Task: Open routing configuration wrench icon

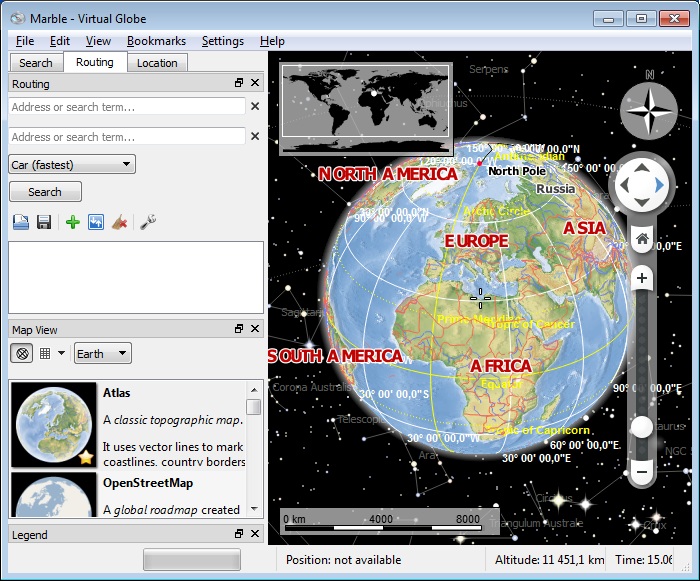Action: tap(148, 222)
